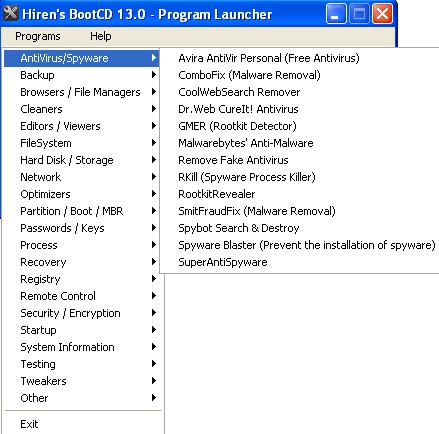Viewport: 439px width, 434px height.
Task: Launch Avira AntiVir Personal
Action: (300, 58)
